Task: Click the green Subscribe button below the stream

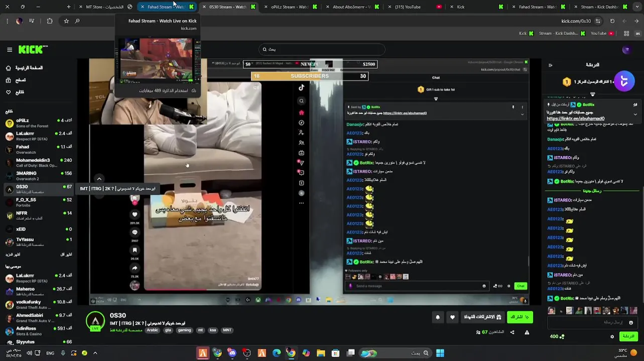Action: (520, 317)
